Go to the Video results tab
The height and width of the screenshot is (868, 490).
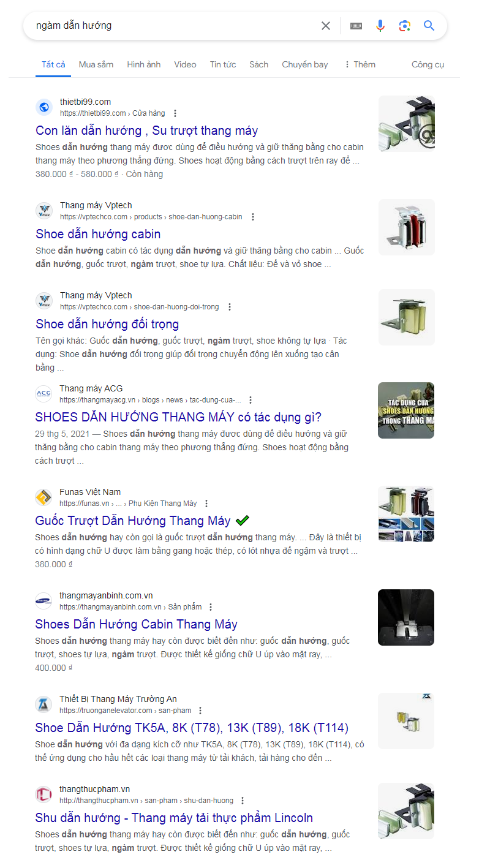[185, 64]
